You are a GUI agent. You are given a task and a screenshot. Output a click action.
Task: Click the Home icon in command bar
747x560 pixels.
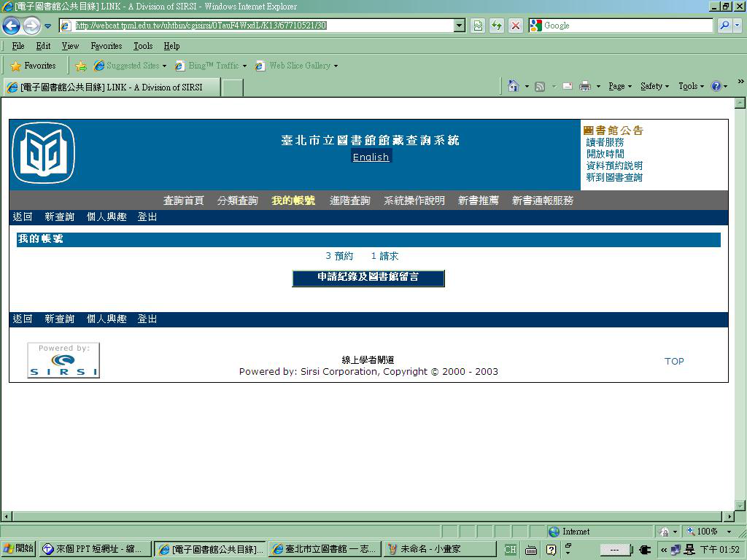click(514, 86)
